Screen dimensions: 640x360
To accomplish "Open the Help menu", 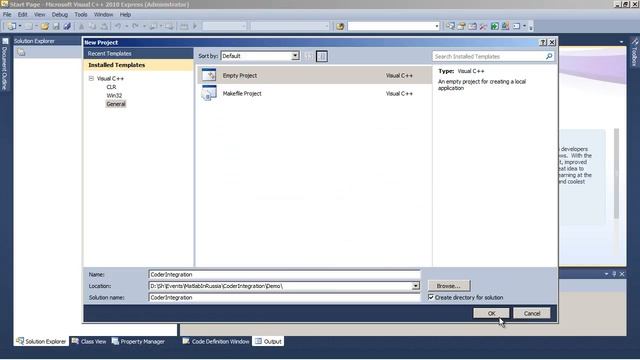I will click(x=125, y=14).
